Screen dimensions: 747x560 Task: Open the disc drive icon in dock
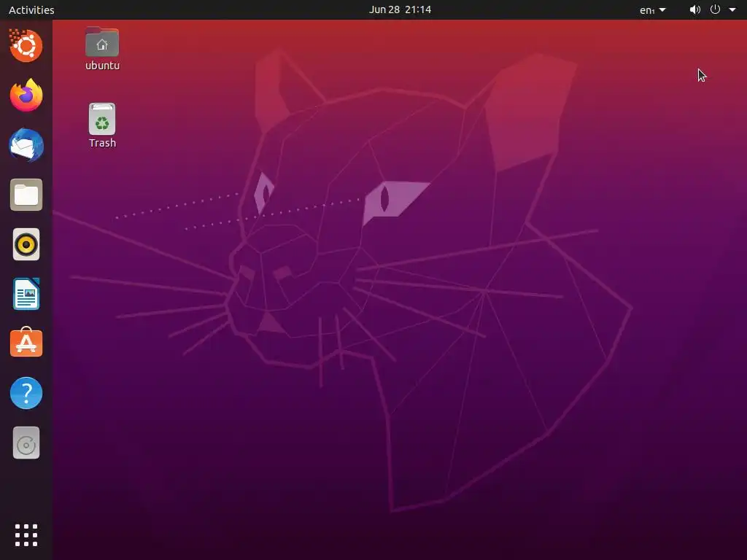[x=26, y=443]
